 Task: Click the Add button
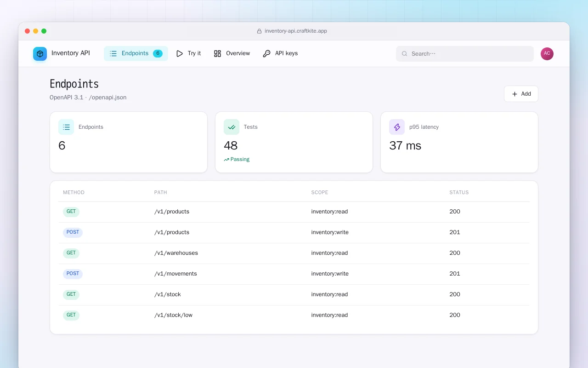(x=521, y=94)
